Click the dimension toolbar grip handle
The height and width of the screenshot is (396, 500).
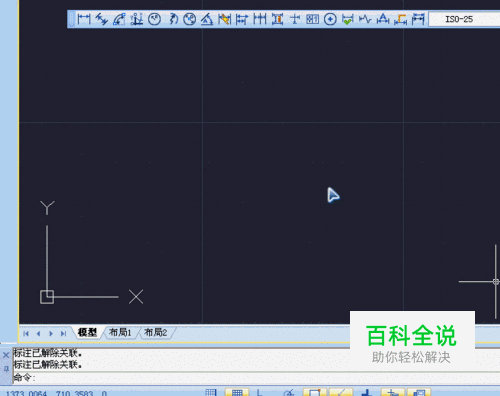(x=71, y=19)
